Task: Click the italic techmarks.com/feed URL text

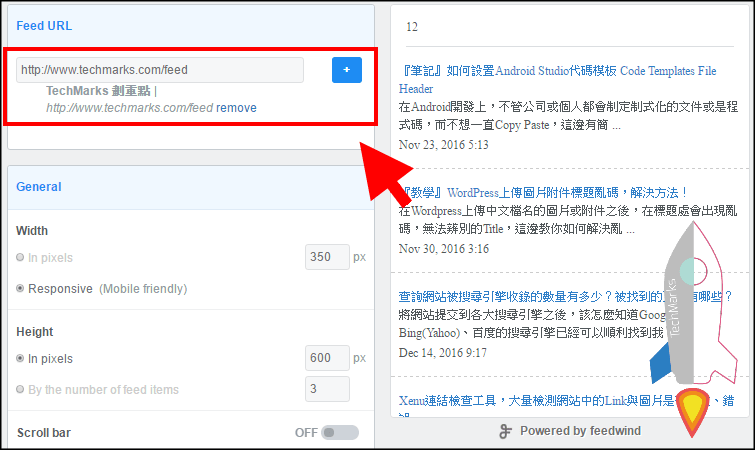Action: (x=130, y=108)
